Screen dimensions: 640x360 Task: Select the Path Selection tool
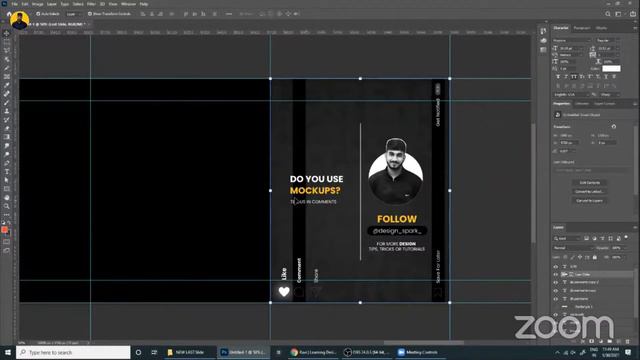(7, 180)
